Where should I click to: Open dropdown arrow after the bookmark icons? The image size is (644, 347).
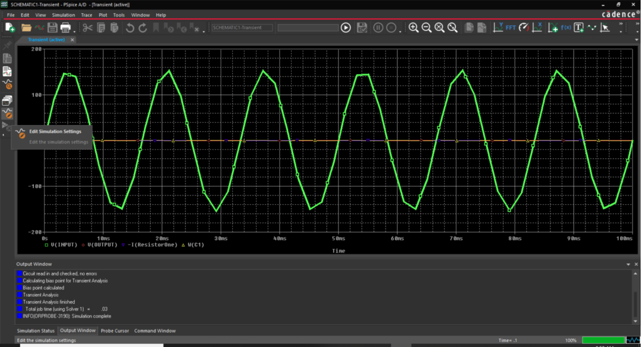point(204,30)
